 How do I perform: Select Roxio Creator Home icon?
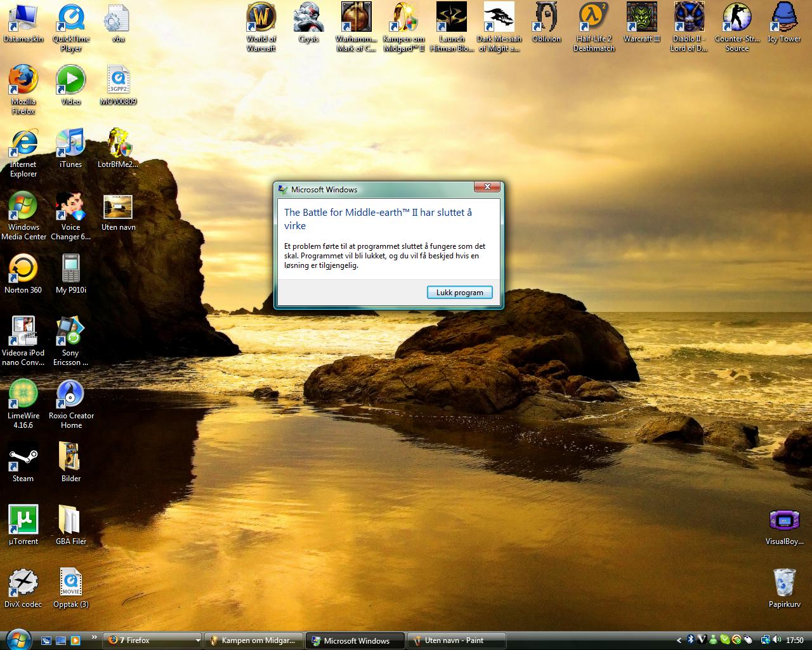pos(71,404)
